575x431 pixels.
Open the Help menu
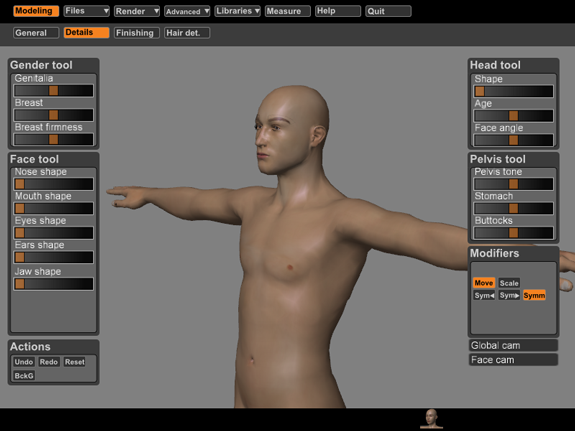point(338,11)
